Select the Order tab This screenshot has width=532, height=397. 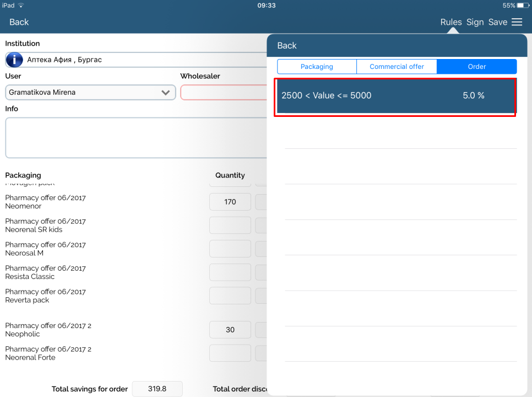476,67
